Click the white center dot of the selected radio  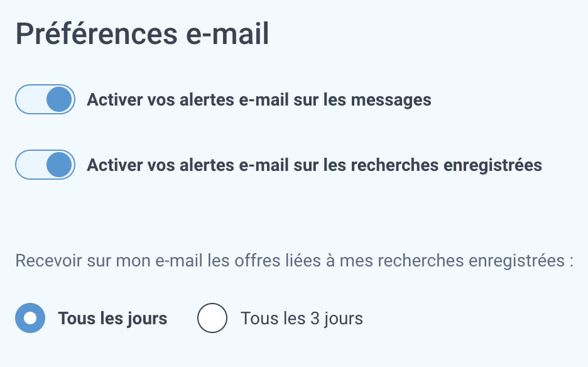point(30,318)
